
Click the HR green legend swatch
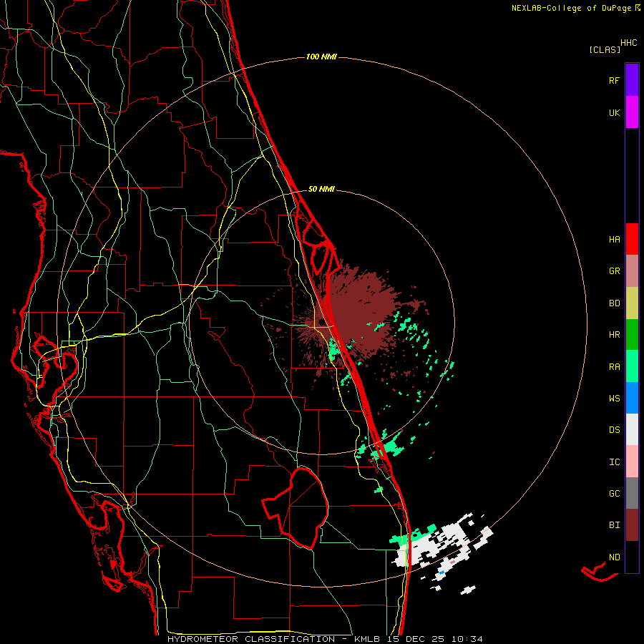point(632,335)
